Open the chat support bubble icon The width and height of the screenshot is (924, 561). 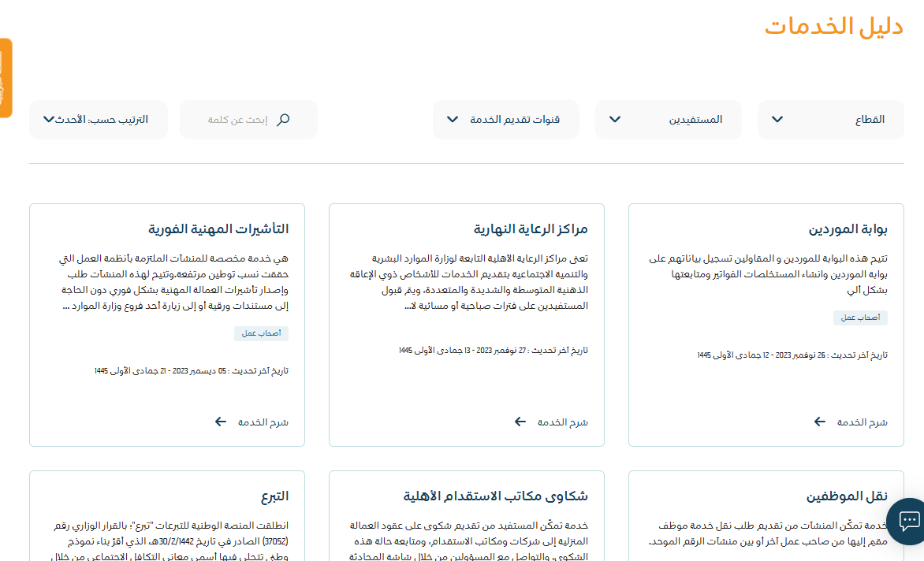click(907, 521)
